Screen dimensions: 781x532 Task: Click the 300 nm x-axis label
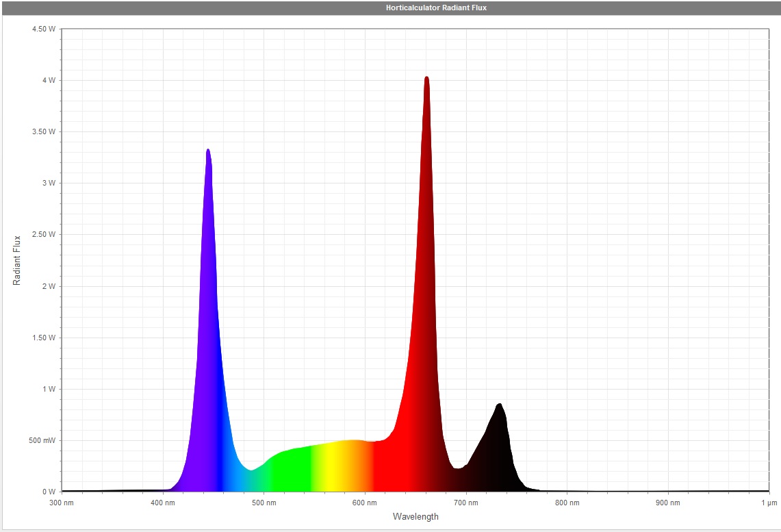click(x=62, y=503)
